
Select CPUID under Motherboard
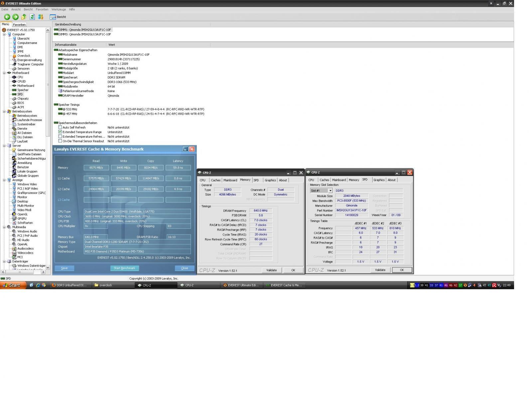point(21,81)
